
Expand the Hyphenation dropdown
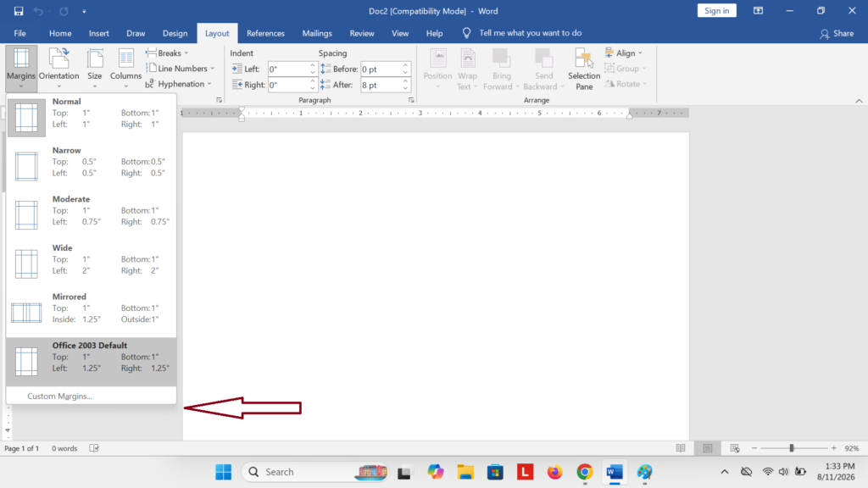(x=178, y=84)
